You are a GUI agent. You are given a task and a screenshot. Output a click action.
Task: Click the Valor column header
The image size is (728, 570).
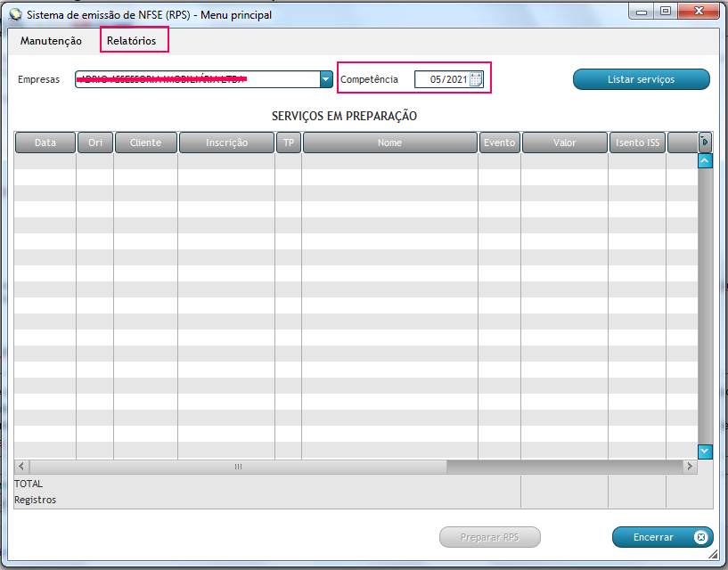click(564, 142)
